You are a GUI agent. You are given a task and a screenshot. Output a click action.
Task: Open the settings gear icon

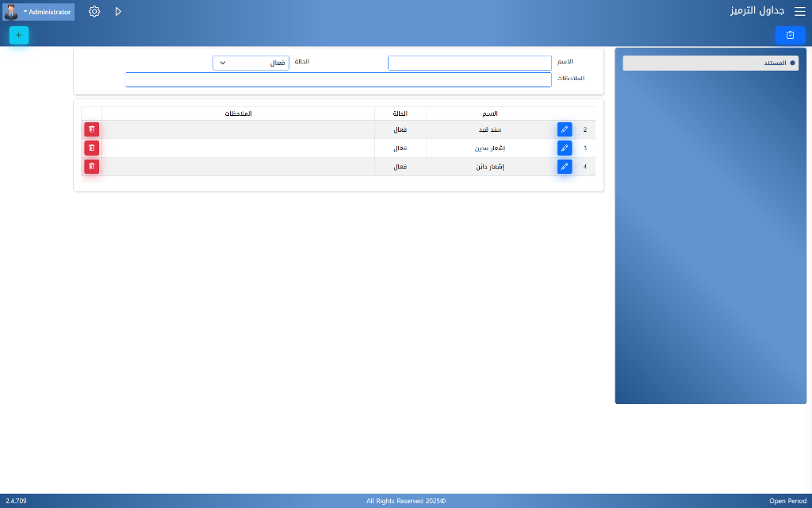pos(94,12)
